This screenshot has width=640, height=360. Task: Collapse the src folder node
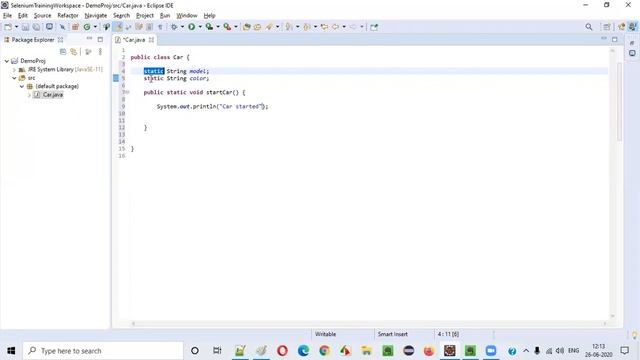coord(15,78)
